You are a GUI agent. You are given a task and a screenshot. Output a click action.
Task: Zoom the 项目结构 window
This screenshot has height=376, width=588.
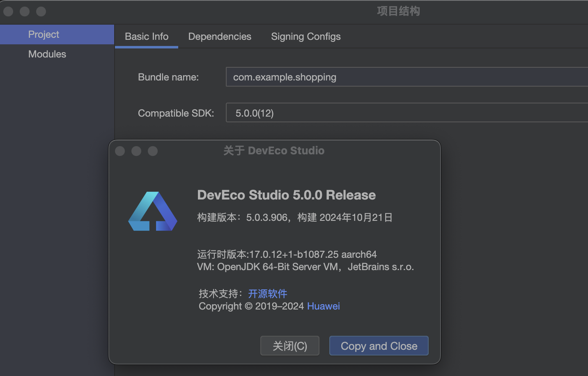tap(41, 11)
